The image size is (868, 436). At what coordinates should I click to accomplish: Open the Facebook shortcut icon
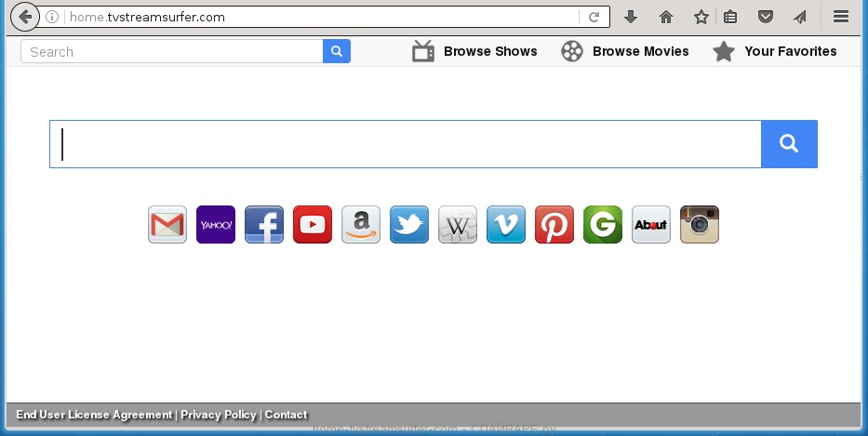264,225
